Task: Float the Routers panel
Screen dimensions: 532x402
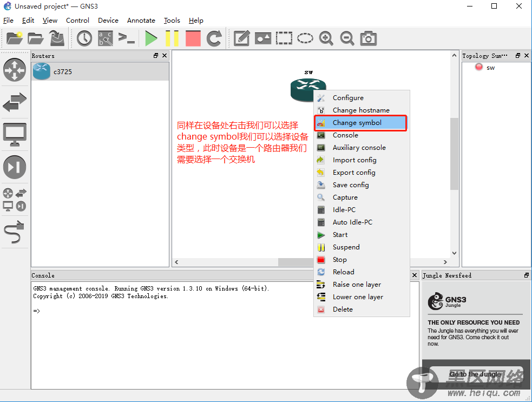Action: [156, 55]
